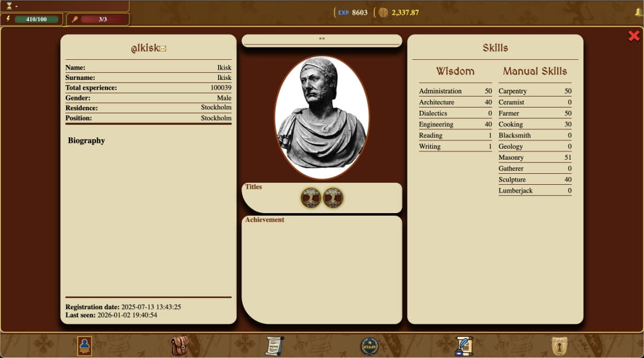Image resolution: width=644 pixels, height=358 pixels.
Task: Click the keyhole shield icon
Action: (559, 346)
